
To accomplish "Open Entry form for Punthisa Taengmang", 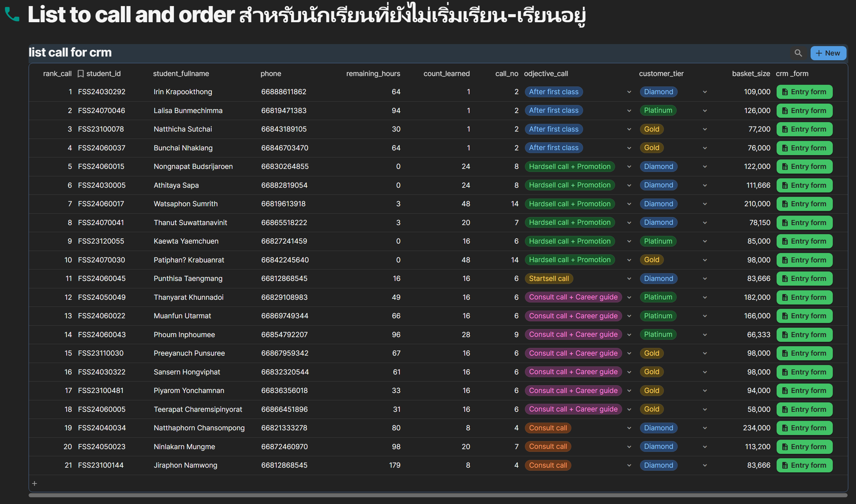I will pos(804,279).
